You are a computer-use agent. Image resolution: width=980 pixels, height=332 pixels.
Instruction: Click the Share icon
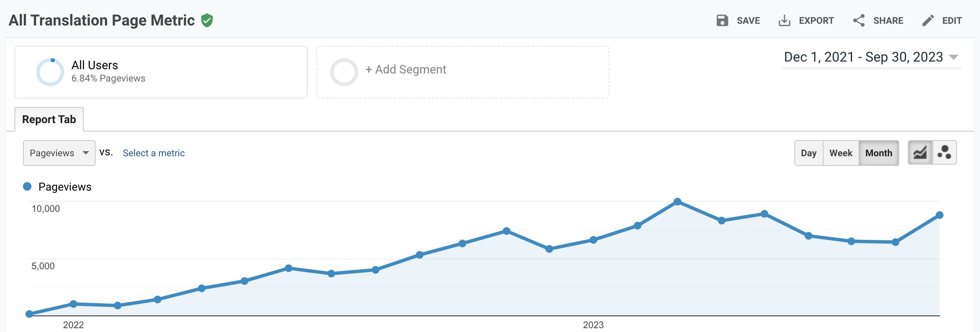pos(859,20)
